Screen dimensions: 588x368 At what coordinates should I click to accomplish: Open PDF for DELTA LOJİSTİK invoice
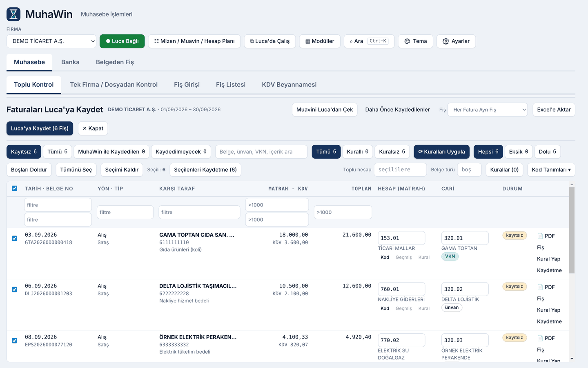tap(546, 287)
